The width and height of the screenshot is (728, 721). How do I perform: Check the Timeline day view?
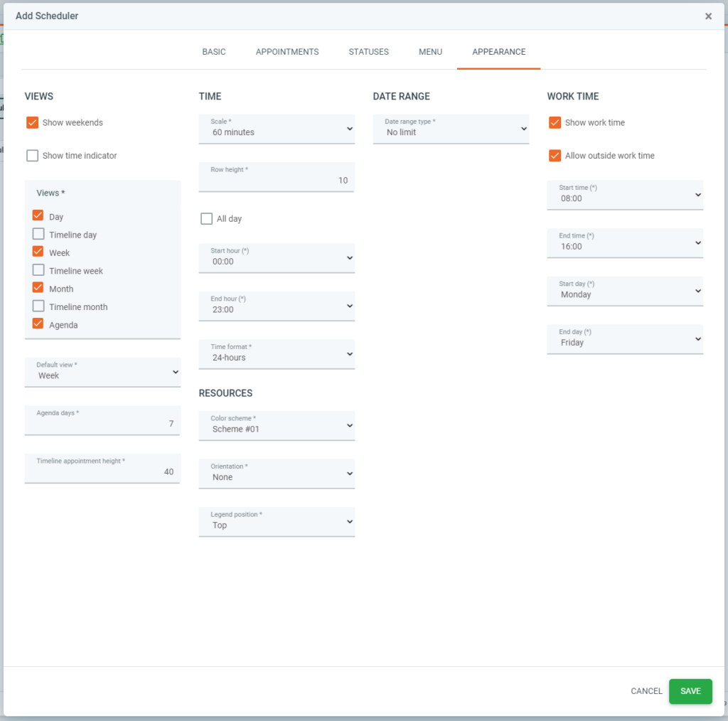click(x=38, y=235)
